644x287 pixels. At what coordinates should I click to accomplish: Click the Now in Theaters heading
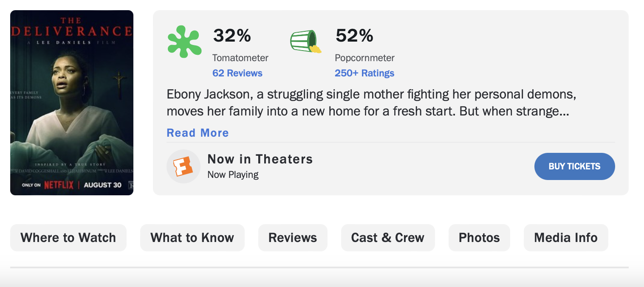[260, 159]
